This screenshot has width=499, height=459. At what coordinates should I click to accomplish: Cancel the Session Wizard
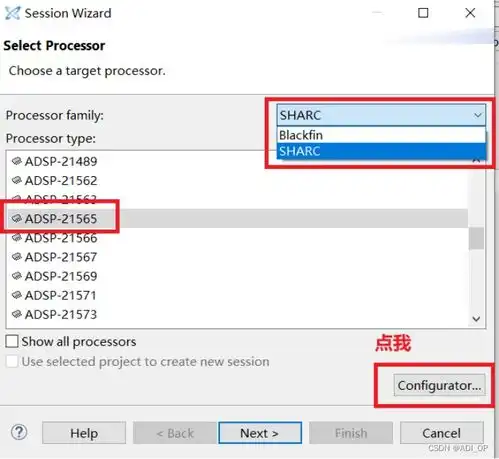441,433
